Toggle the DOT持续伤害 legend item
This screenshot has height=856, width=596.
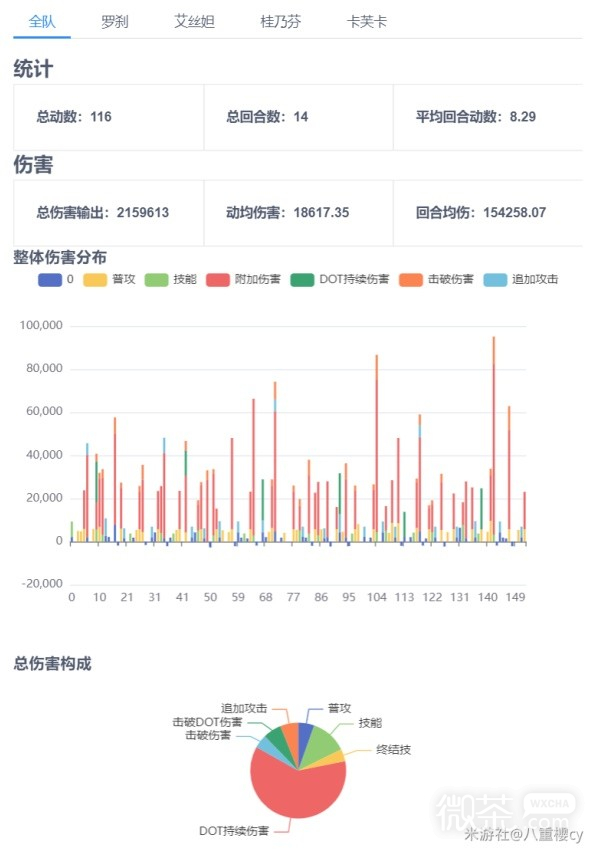click(340, 280)
